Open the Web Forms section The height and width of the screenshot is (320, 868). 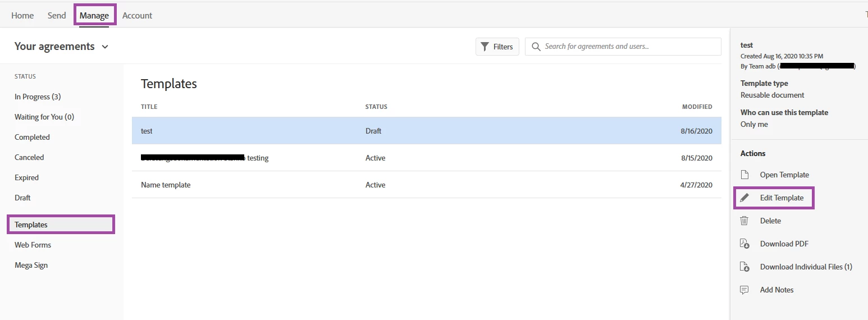(33, 245)
